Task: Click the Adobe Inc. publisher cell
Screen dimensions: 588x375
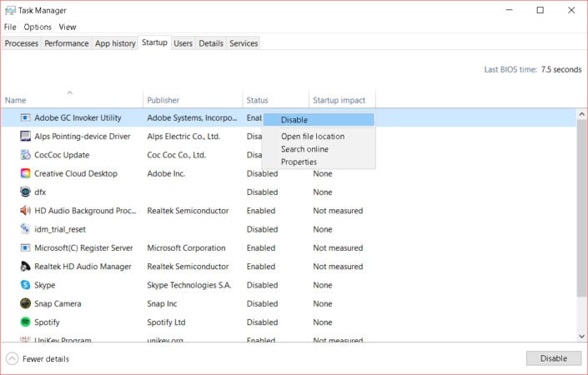Action: 166,173
